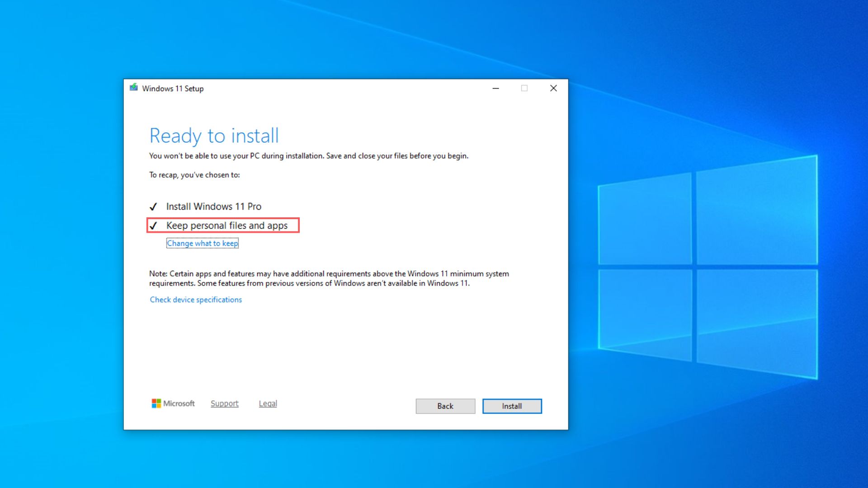Viewport: 868px width, 488px height.
Task: Click the maximize icon on the setup window
Action: tap(524, 88)
